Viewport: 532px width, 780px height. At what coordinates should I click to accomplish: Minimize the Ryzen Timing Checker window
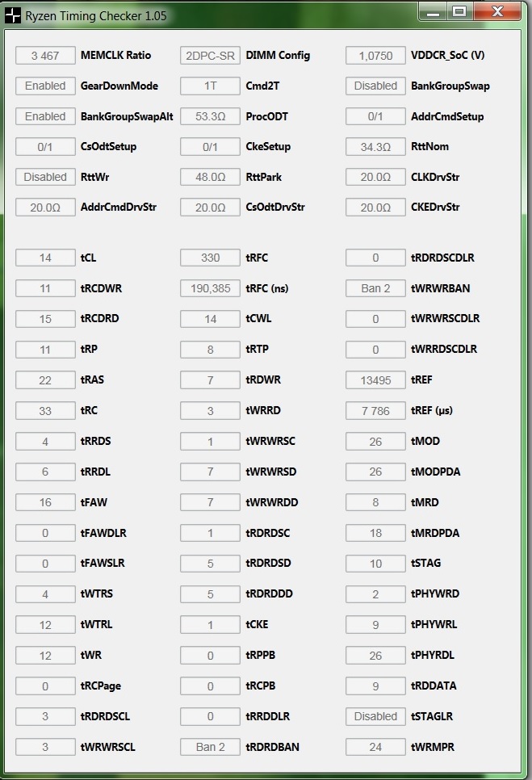(433, 11)
